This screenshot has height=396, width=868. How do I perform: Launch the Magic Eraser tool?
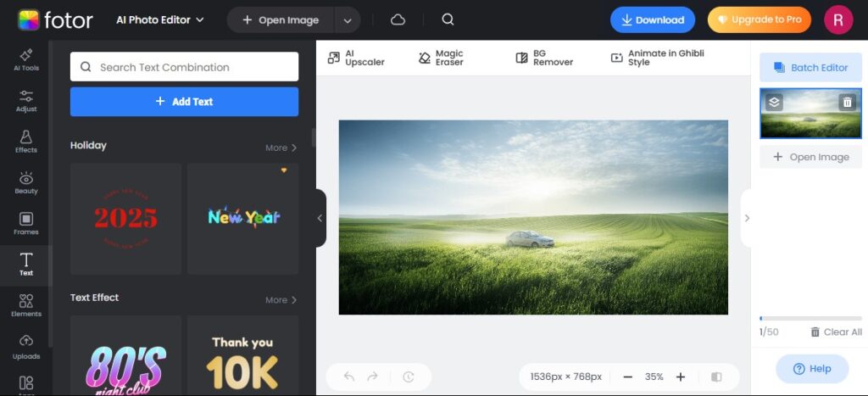(441, 58)
